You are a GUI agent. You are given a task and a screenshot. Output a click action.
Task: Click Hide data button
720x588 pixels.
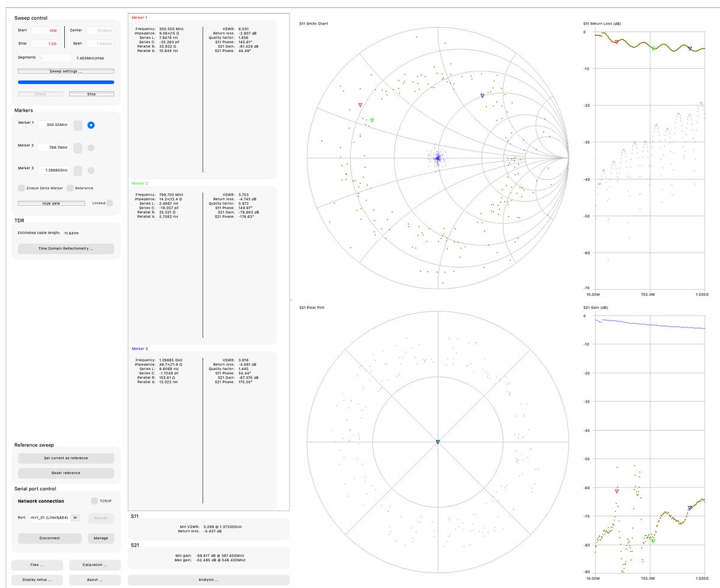tap(52, 203)
